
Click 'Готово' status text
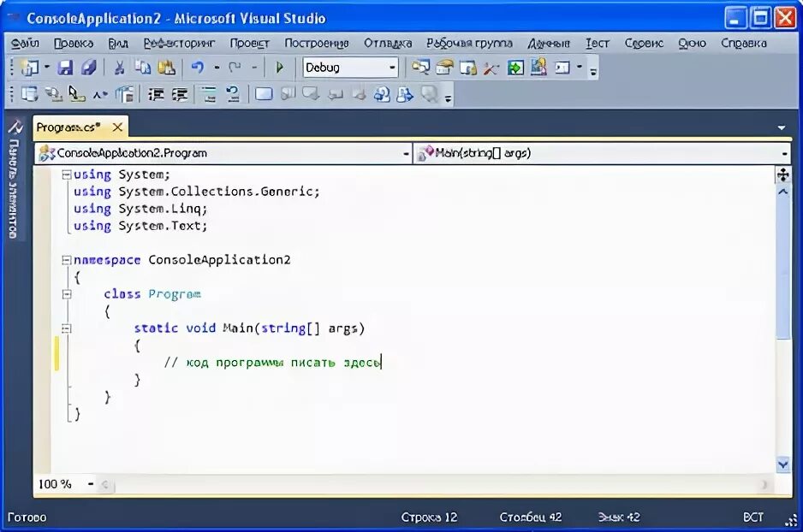pos(27,517)
